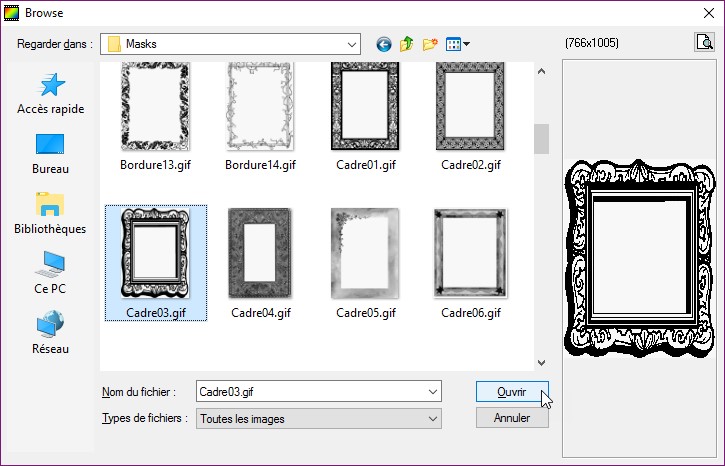Toggle the preview magnifier icon
725x466 pixels.
(x=704, y=42)
